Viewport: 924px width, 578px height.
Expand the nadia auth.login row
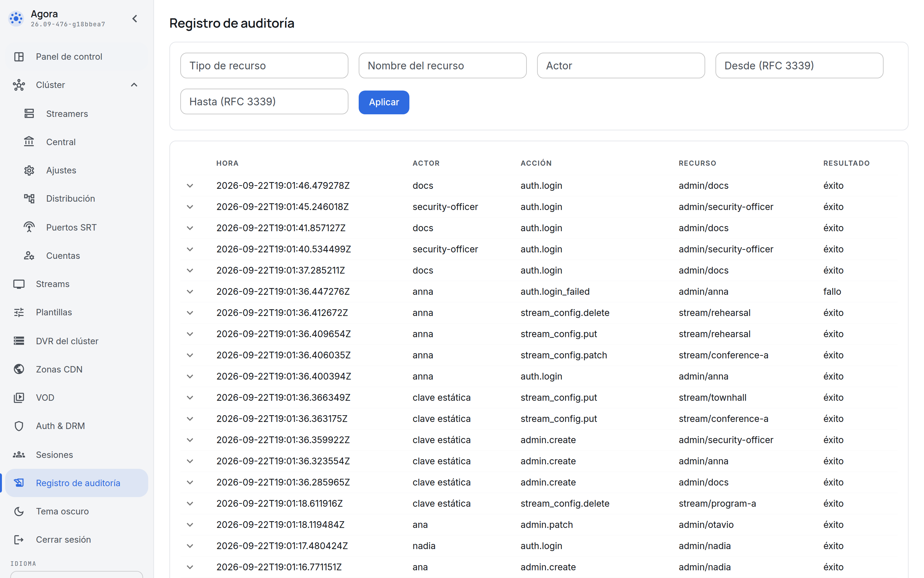tap(190, 546)
